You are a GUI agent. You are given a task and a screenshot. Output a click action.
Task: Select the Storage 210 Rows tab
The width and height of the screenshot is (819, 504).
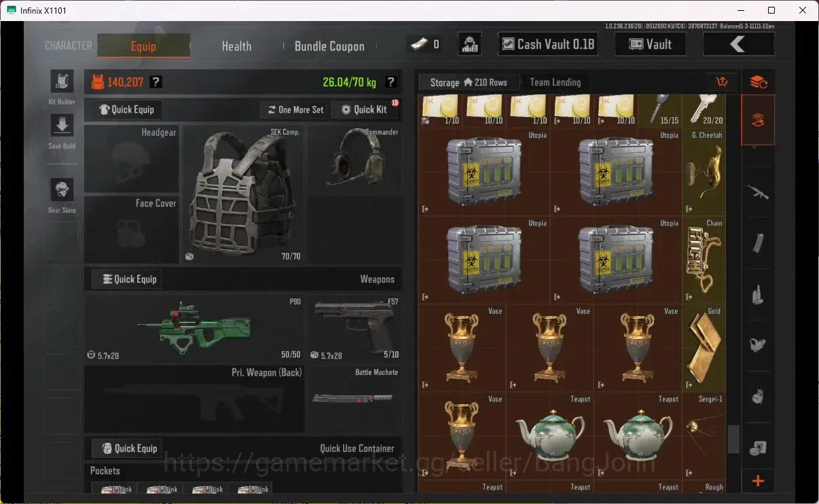tap(469, 82)
